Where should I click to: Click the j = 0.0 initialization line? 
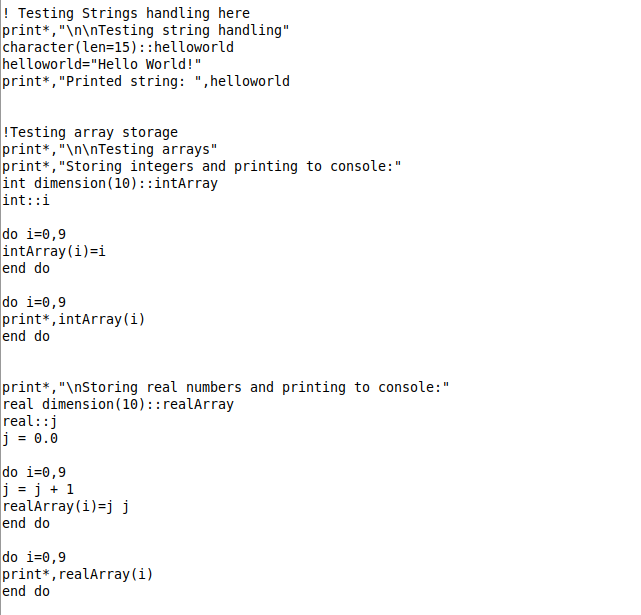30,438
